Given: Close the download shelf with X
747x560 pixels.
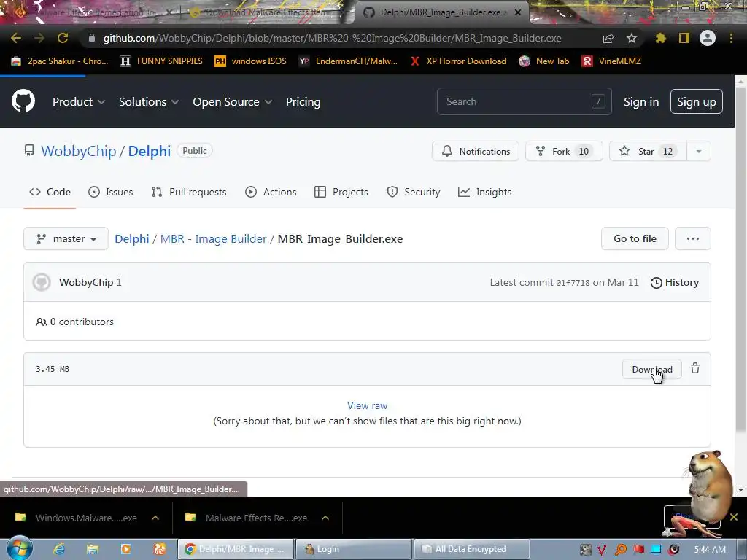Looking at the screenshot, I should [734, 517].
